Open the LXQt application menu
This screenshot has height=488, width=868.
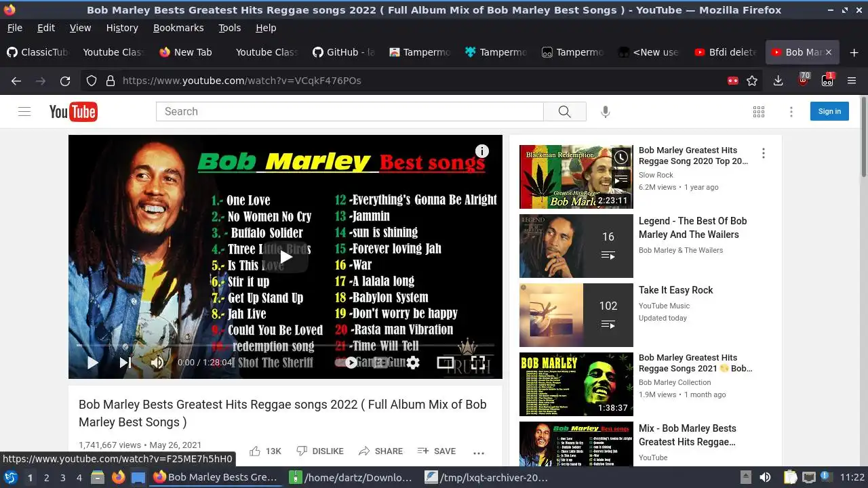[x=10, y=477]
